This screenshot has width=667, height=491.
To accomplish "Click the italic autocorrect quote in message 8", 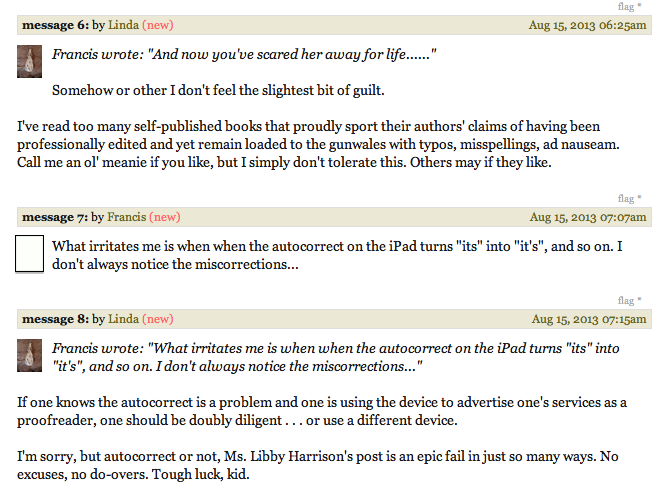I will click(336, 357).
